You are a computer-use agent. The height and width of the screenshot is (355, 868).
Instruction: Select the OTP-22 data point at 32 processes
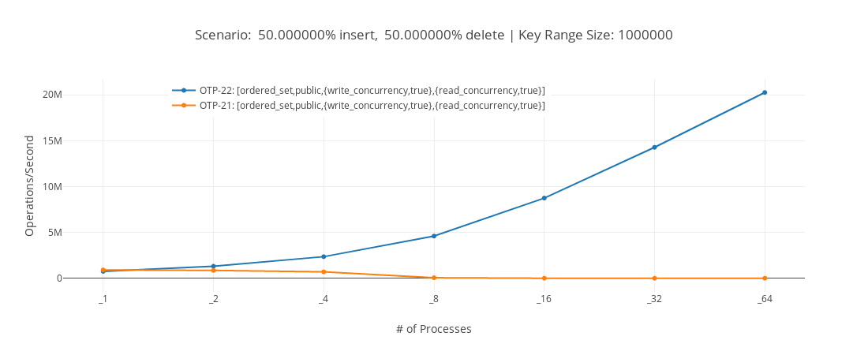click(654, 148)
